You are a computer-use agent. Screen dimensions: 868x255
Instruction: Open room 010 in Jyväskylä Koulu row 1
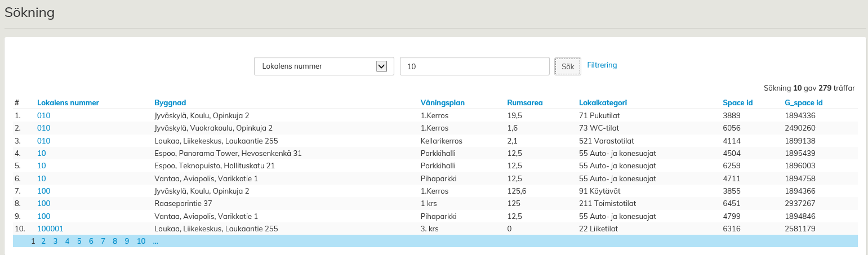(x=44, y=115)
